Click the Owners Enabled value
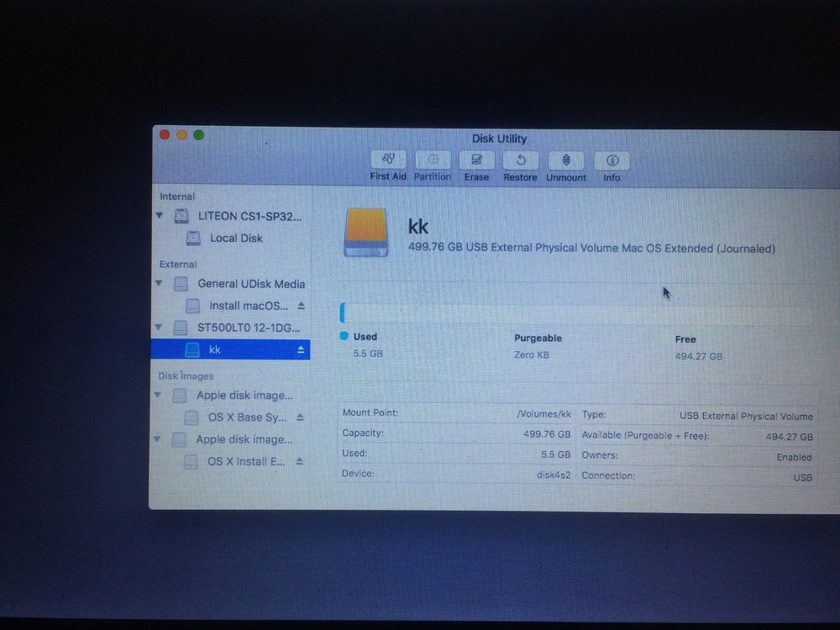Viewport: 840px width, 630px height. (x=794, y=457)
